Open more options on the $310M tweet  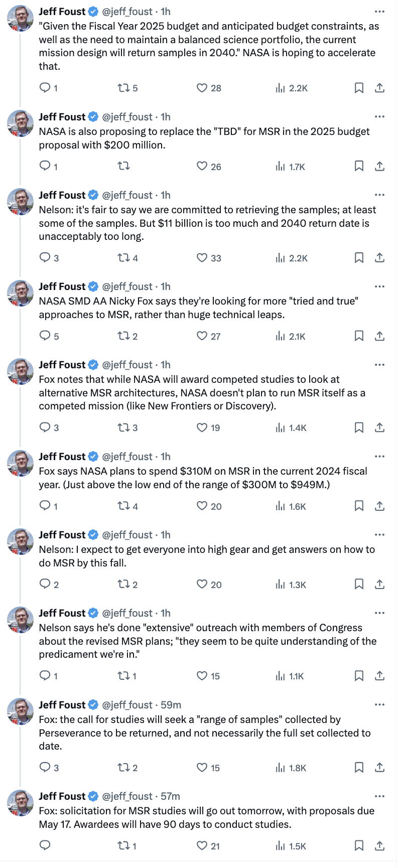coord(379,457)
